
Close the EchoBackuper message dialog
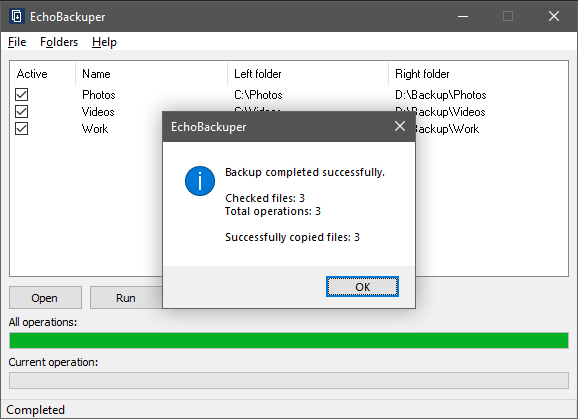pyautogui.click(x=400, y=126)
